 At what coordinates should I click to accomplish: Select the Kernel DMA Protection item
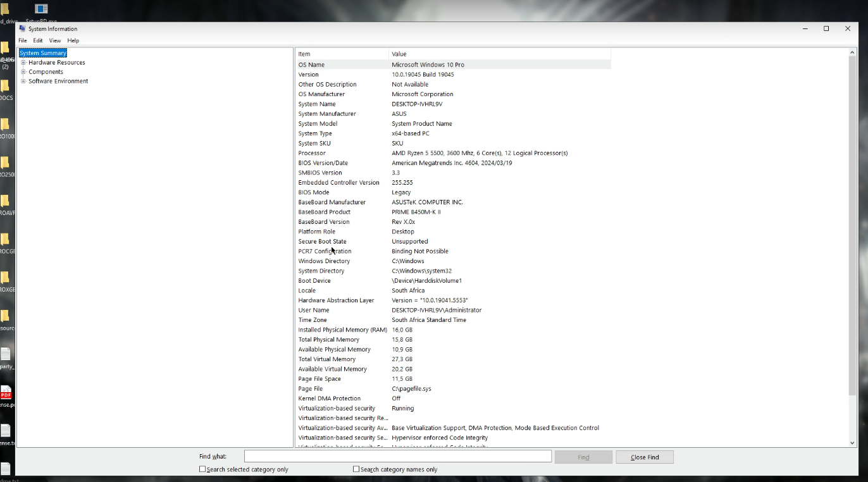329,399
